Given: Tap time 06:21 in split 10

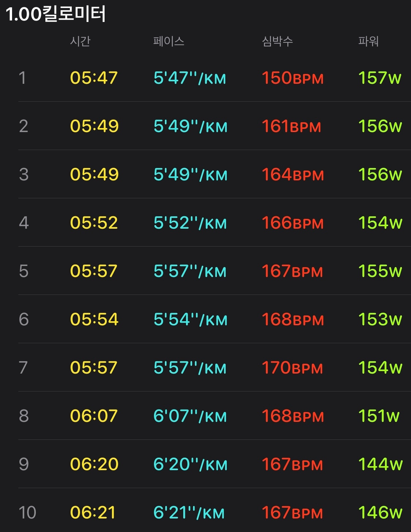Looking at the screenshot, I should (93, 513).
